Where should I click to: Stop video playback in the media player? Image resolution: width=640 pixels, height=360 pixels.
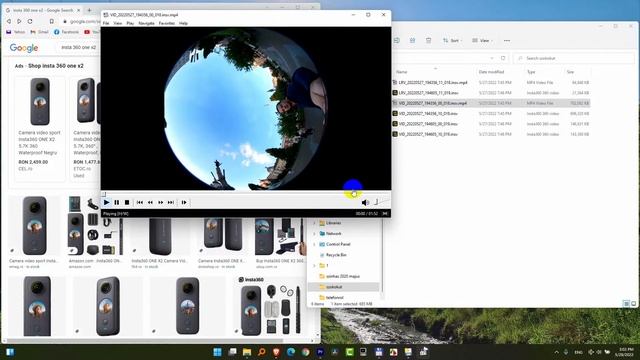pyautogui.click(x=127, y=202)
